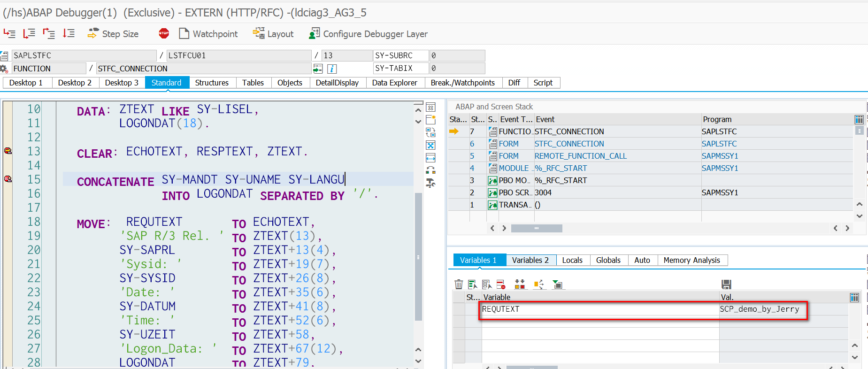
Task: Open the Diff tab
Action: point(514,83)
